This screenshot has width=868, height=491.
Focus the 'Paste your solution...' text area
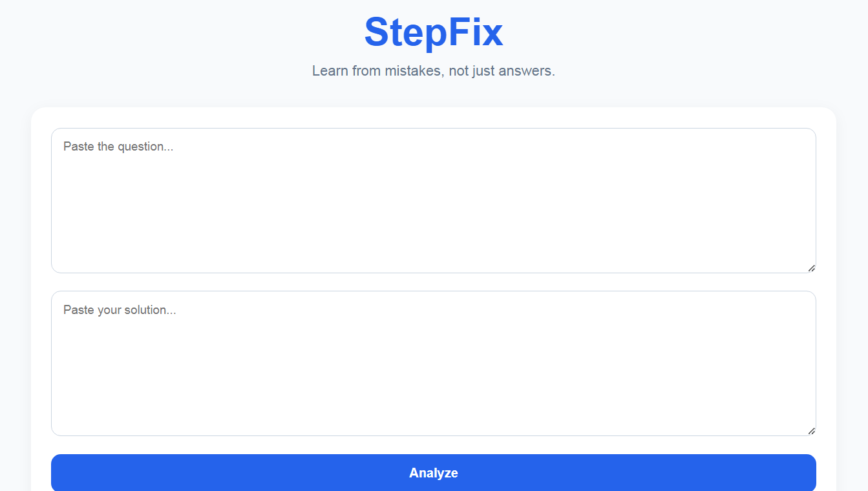[434, 363]
